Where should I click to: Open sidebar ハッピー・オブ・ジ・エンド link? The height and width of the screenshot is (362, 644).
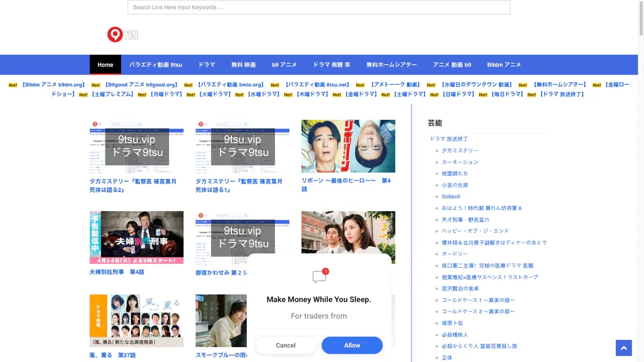pyautogui.click(x=475, y=231)
